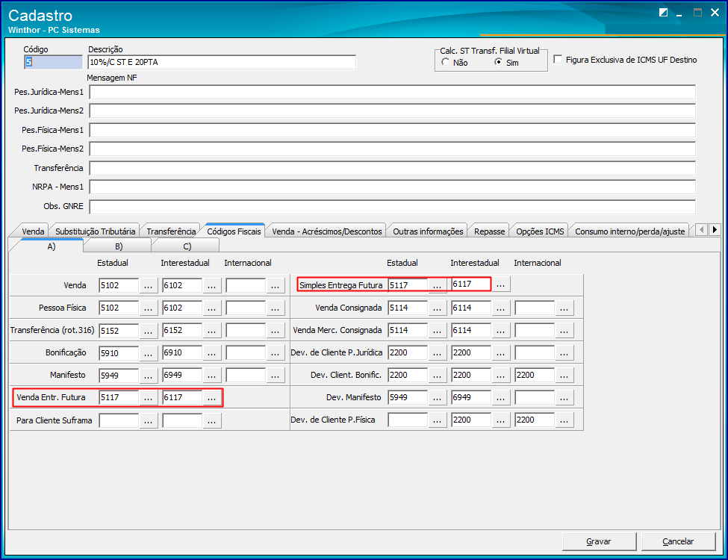Edit Bonificação Estadual code 5910

[x=119, y=353]
